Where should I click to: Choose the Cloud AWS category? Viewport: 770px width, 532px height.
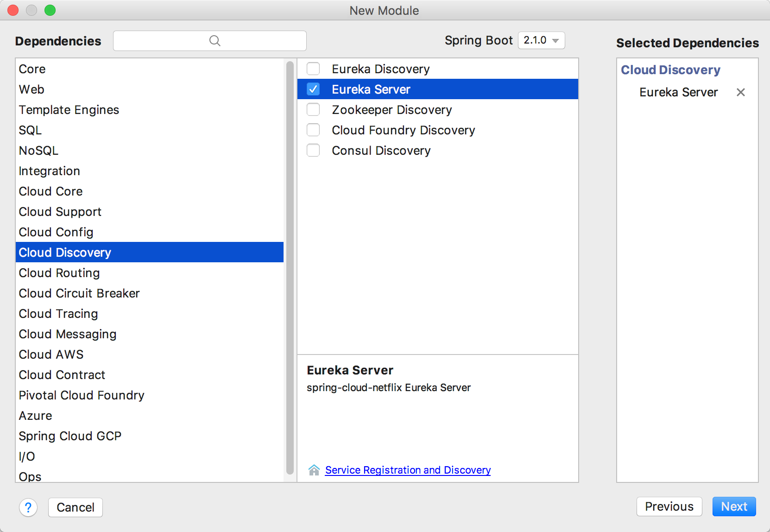click(150, 355)
